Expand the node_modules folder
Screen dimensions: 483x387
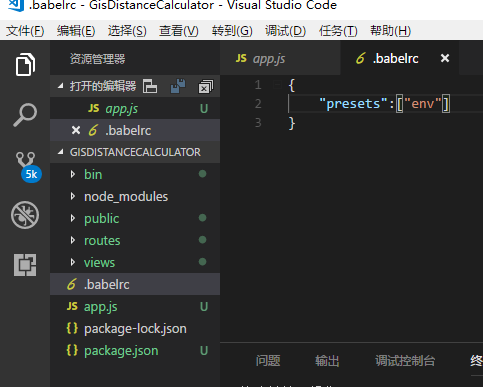coord(73,196)
